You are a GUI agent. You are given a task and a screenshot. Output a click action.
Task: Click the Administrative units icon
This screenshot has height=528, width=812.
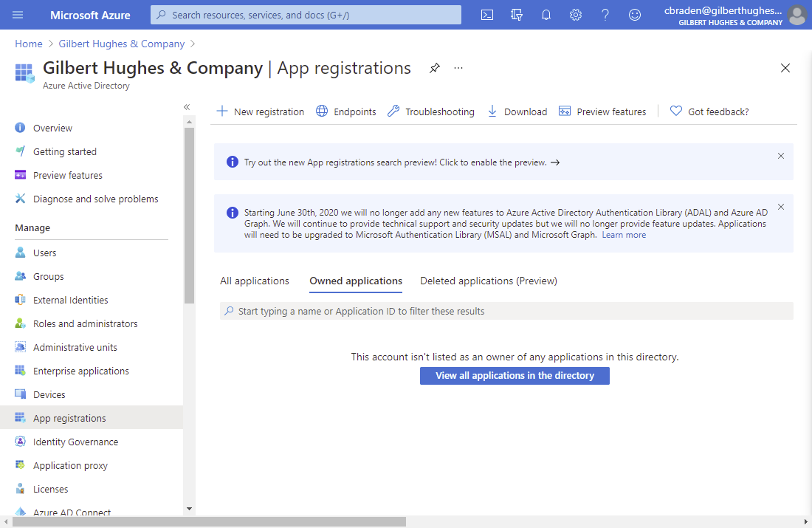tap(20, 347)
